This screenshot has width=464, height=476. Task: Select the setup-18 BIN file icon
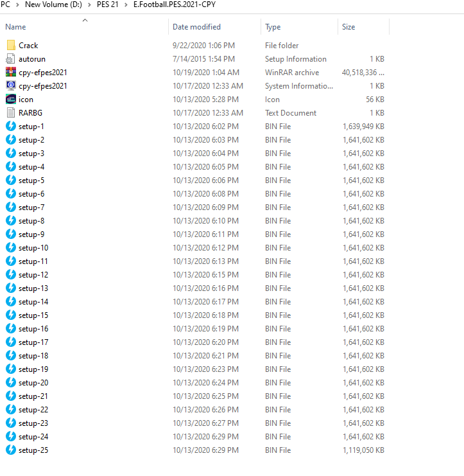tap(11, 355)
